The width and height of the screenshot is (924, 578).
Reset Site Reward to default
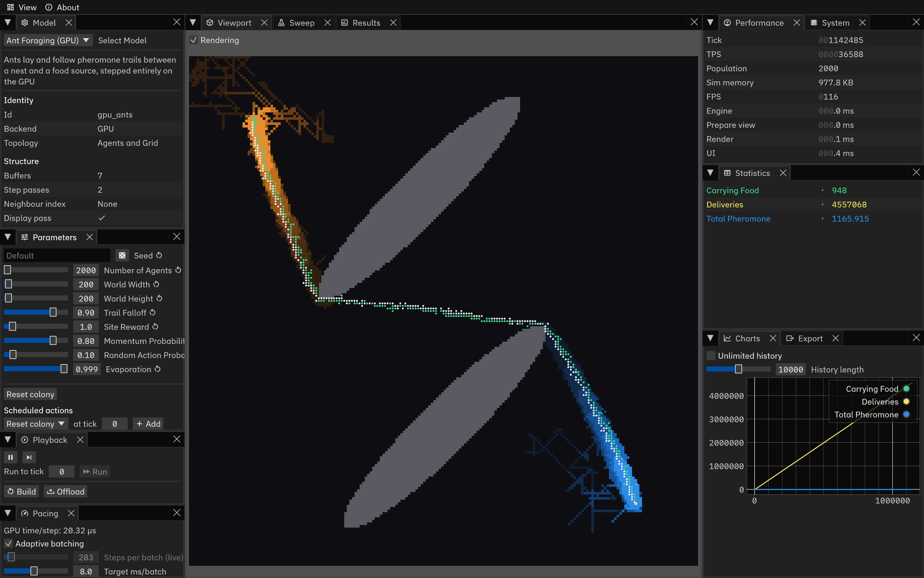[x=155, y=327]
